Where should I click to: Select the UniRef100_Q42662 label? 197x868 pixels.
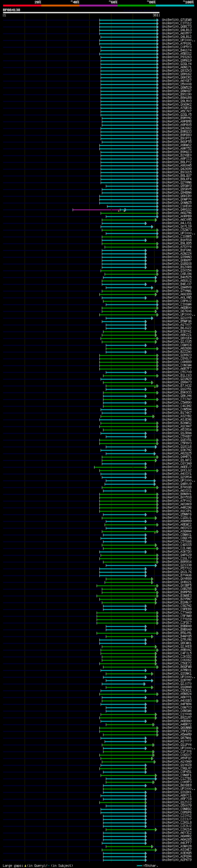[x=177, y=128]
